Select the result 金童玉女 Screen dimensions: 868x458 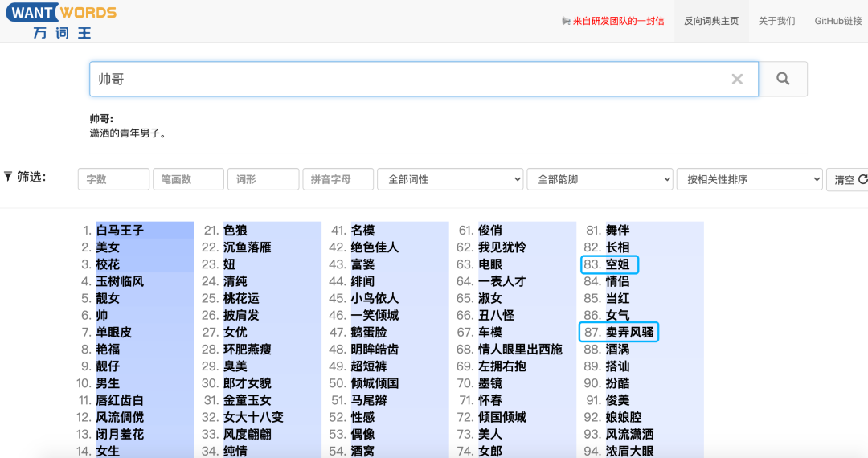point(248,400)
